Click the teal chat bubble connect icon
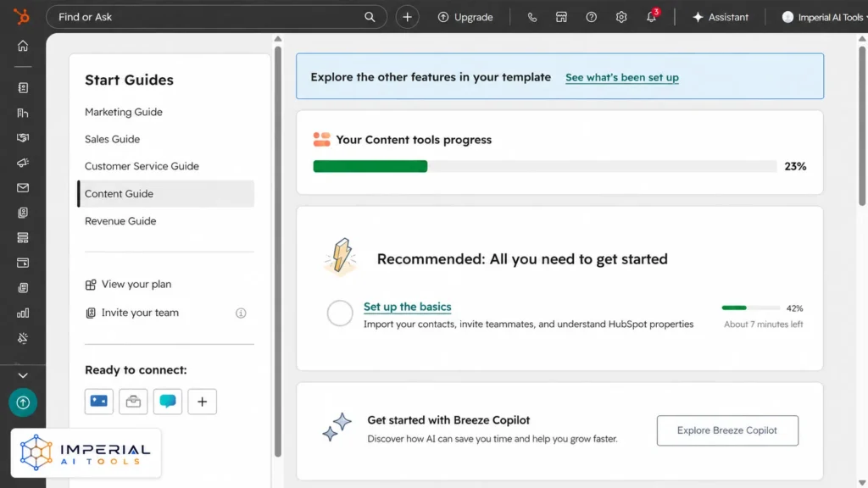The width and height of the screenshot is (868, 488). coord(168,401)
